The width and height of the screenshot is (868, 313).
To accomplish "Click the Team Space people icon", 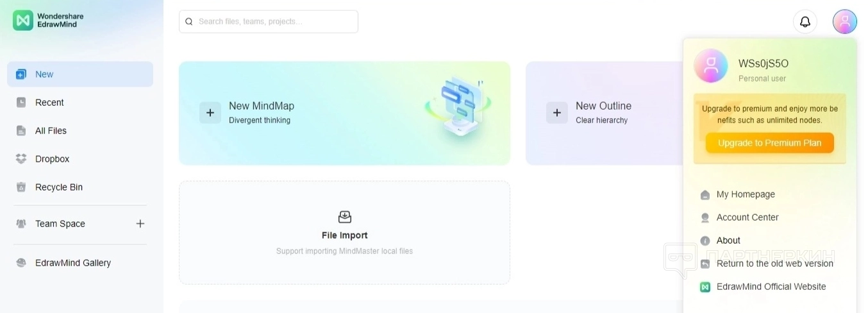I will point(21,224).
